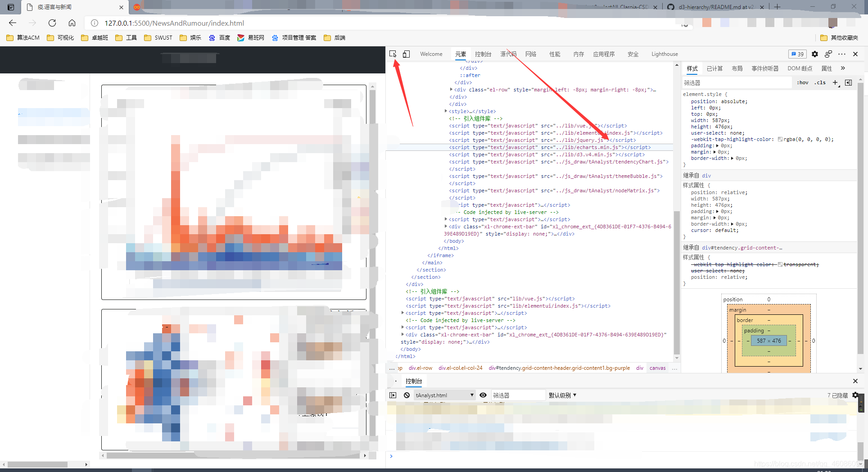Viewport: 868px width, 472px height.
Task: Open the transparent color swatch
Action: pyautogui.click(x=780, y=264)
